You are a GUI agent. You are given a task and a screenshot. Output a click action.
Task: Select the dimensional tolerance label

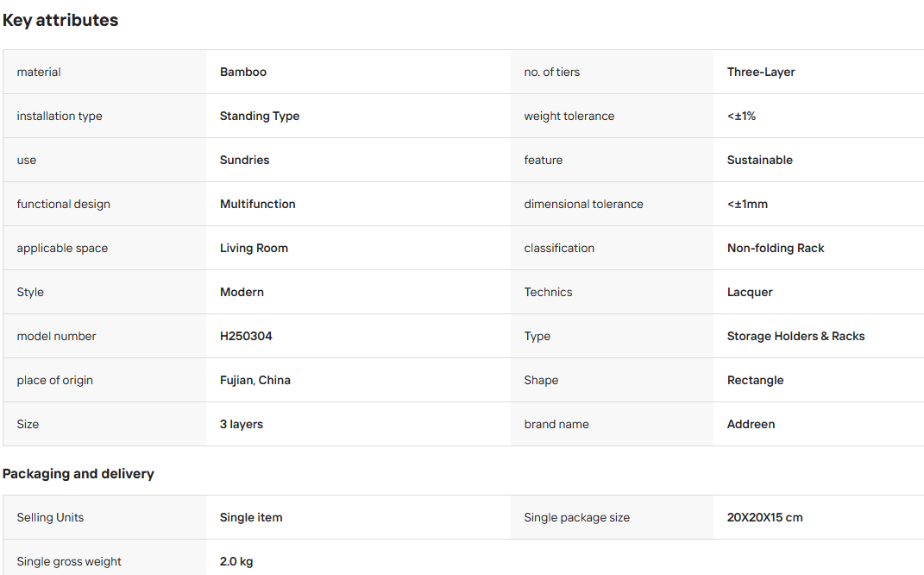click(x=583, y=204)
